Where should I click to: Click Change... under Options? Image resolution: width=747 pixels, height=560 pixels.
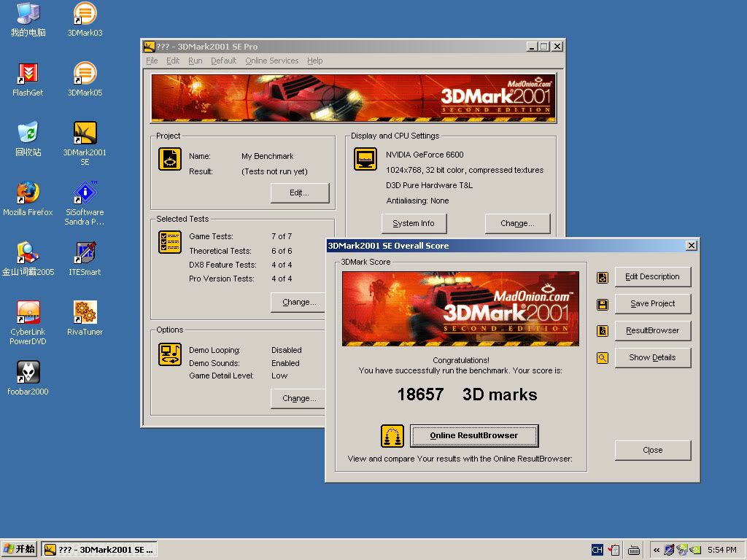[x=298, y=398]
